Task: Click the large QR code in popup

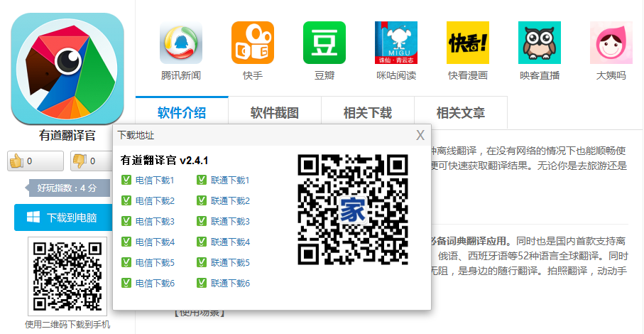Action: coord(353,210)
